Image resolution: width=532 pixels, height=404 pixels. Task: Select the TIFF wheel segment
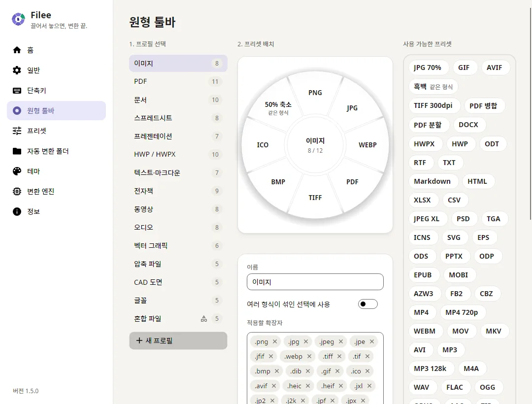tap(315, 198)
